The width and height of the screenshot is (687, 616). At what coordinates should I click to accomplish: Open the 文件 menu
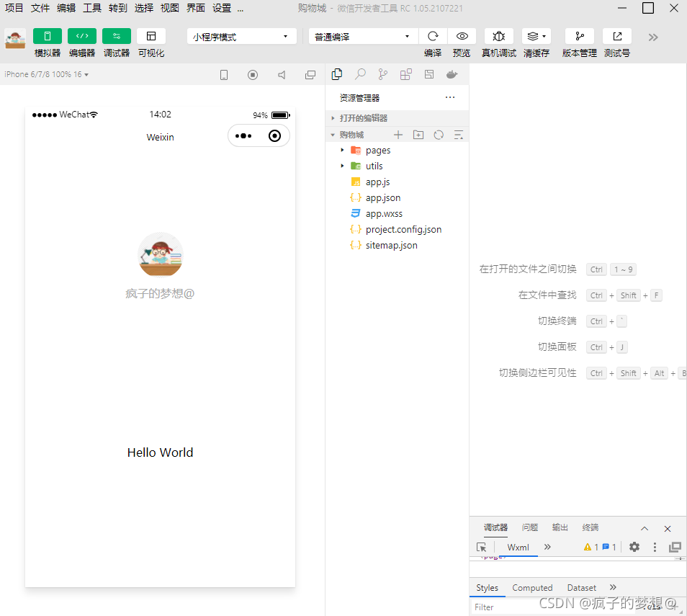click(40, 8)
